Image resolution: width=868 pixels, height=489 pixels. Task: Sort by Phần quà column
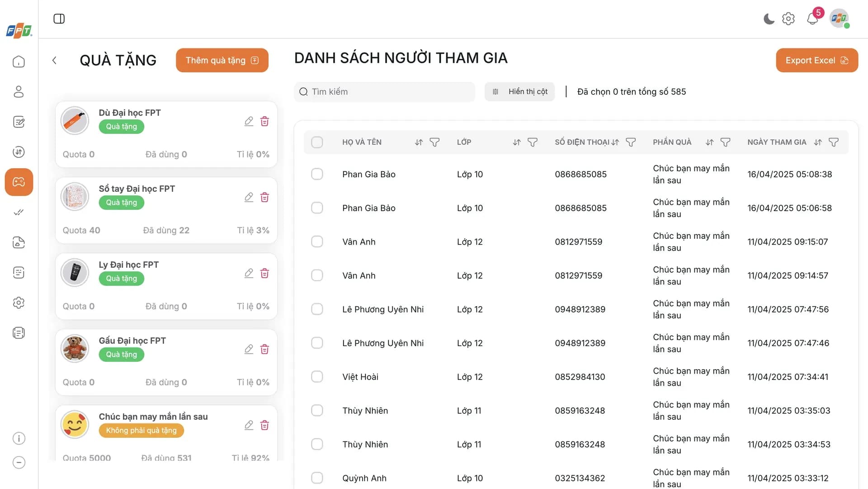tap(710, 142)
